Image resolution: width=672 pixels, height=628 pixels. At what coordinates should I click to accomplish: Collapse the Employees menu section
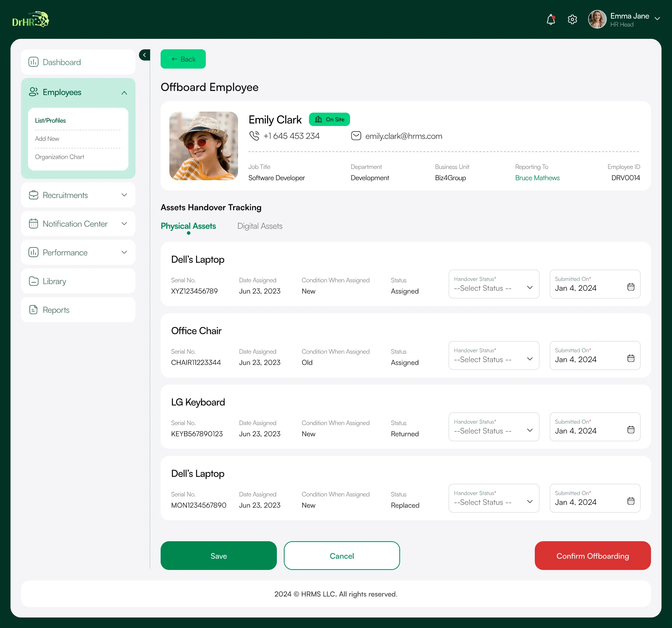coord(124,93)
